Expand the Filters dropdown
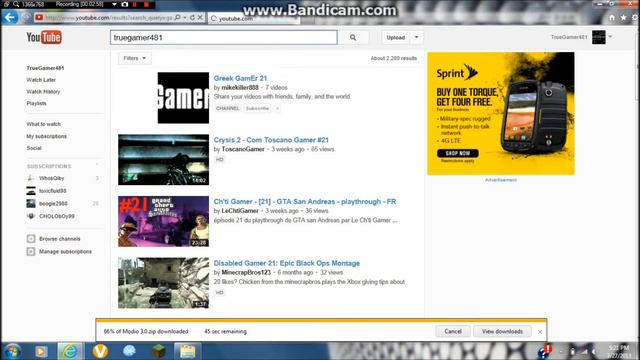Viewport: 640px width, 360px height. coord(135,58)
